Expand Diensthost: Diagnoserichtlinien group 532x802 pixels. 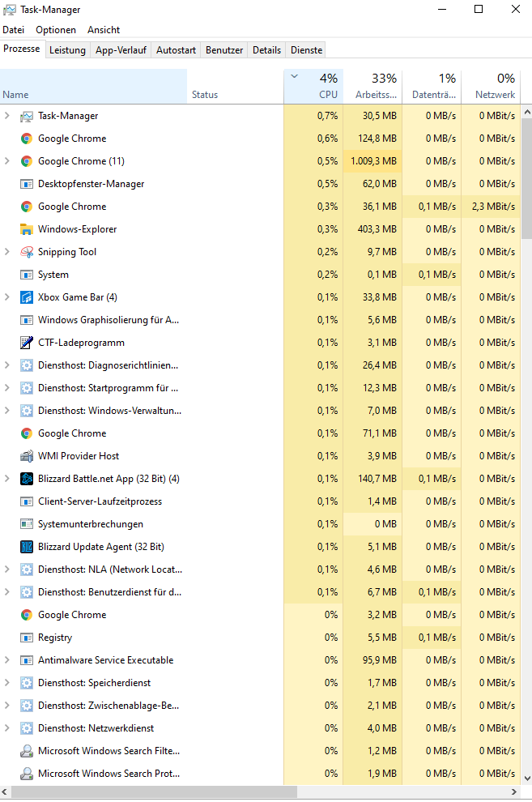pyautogui.click(x=6, y=365)
